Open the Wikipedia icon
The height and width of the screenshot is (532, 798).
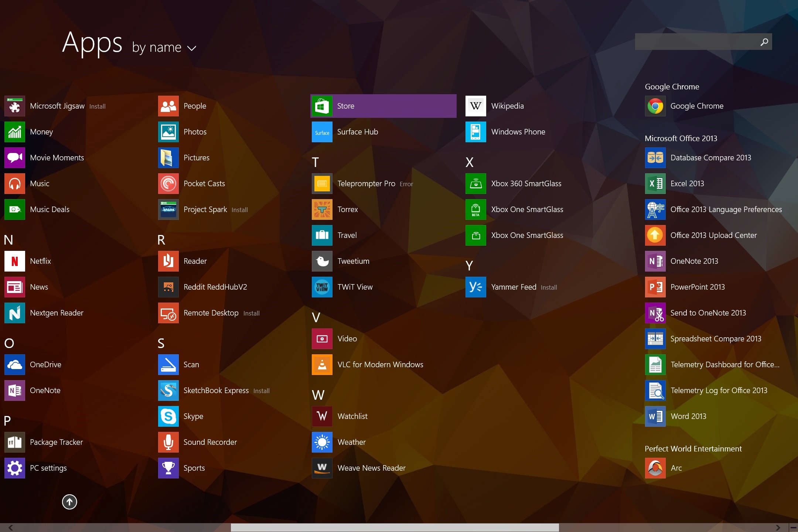(476, 106)
